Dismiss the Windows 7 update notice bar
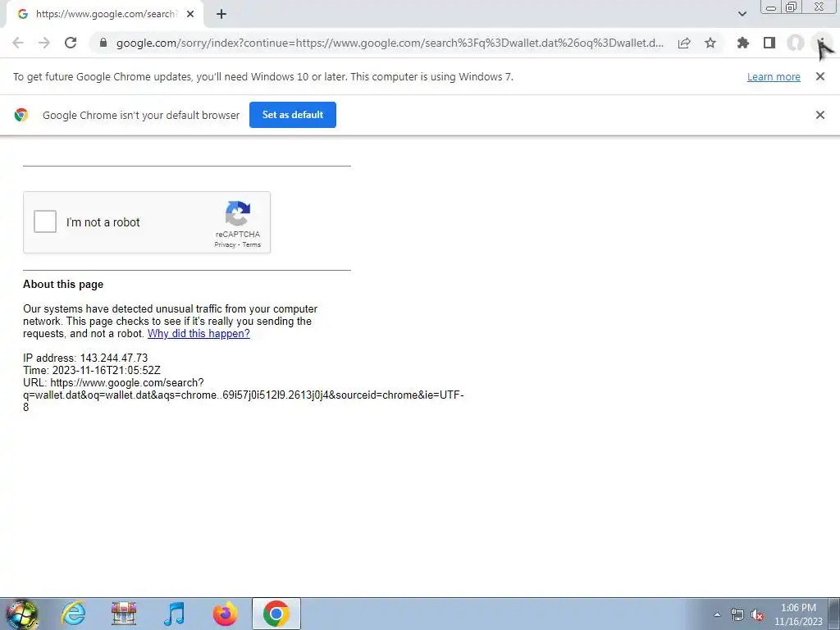 click(x=819, y=76)
